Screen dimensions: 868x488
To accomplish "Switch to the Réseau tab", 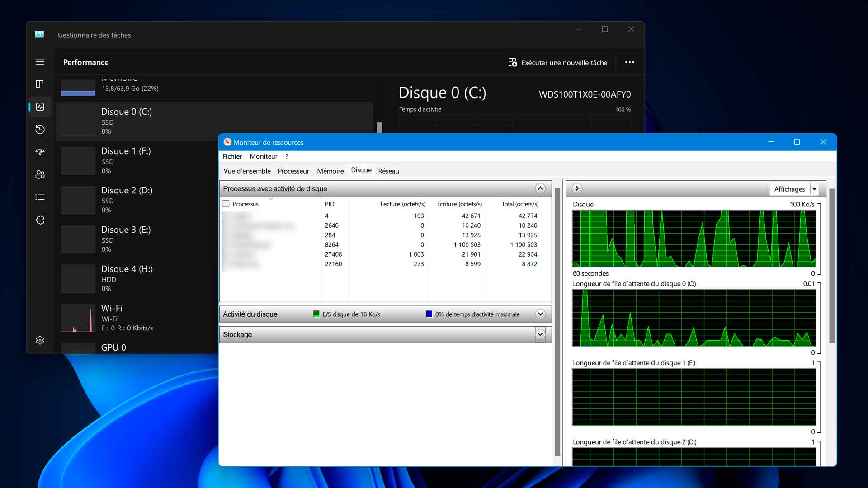I will [388, 171].
